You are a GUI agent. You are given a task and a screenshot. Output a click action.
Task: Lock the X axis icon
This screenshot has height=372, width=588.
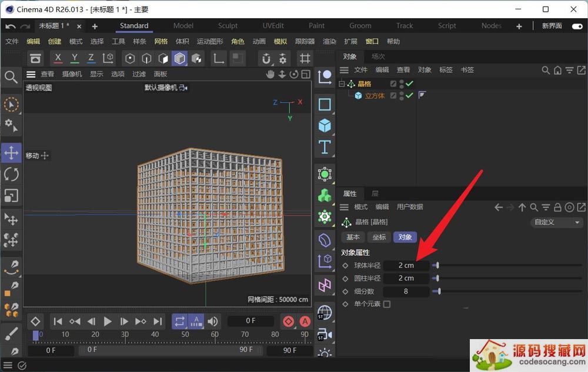pos(58,58)
